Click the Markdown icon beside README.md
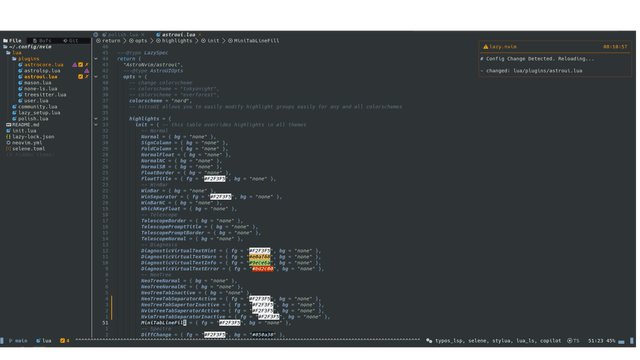The image size is (640, 360). point(8,124)
